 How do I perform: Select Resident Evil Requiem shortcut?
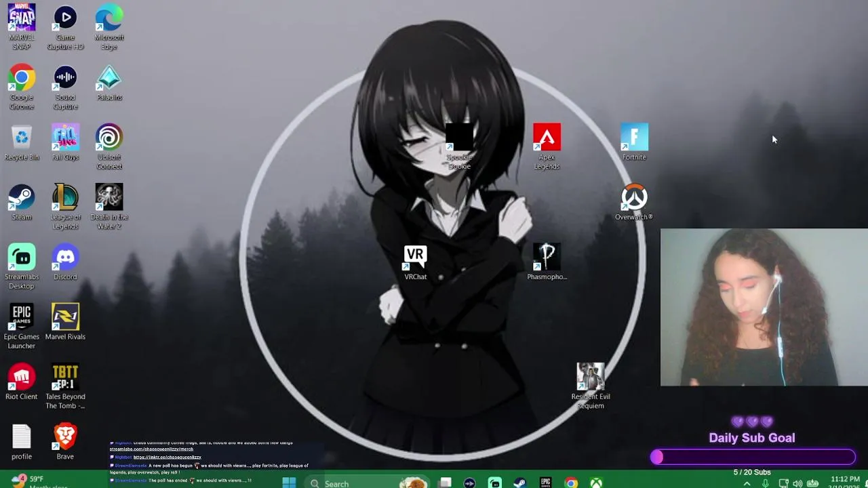point(591,386)
